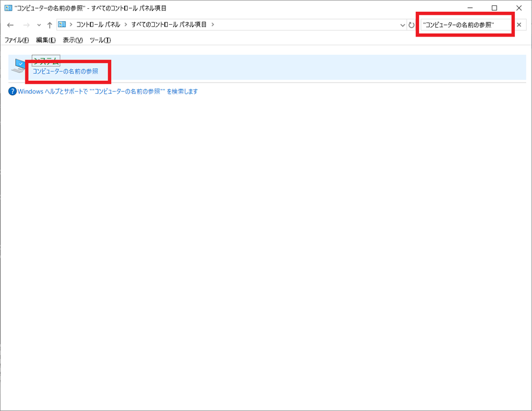Go back with the back arrow
Image resolution: width=532 pixels, height=411 pixels.
click(10, 25)
